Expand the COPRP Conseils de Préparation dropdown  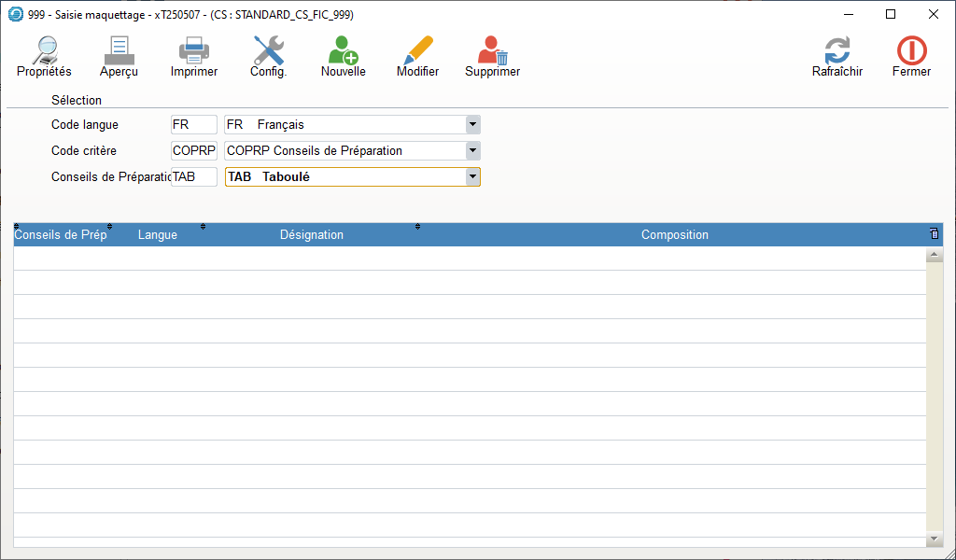pos(472,150)
